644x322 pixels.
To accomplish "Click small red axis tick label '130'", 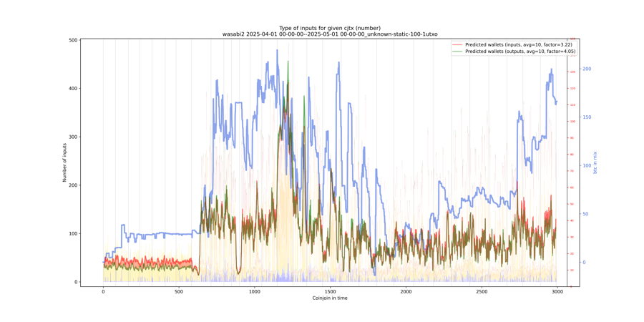I will click(x=573, y=72).
